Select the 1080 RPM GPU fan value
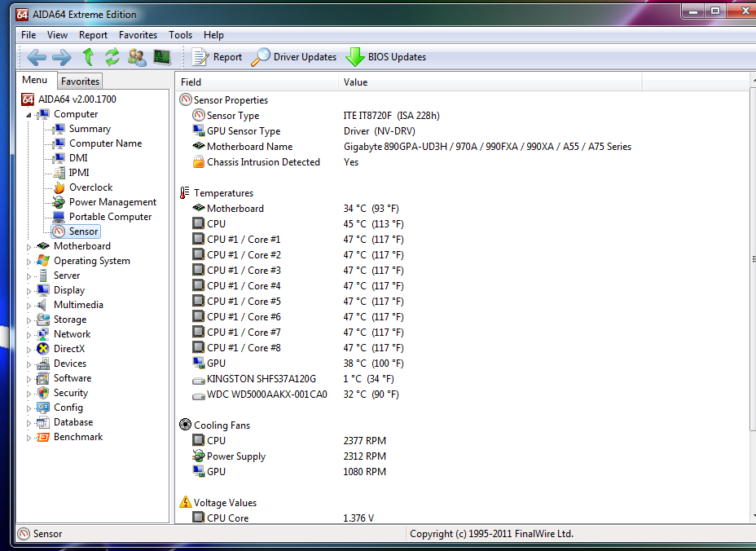Screen dimensions: 756x551 pos(364,471)
